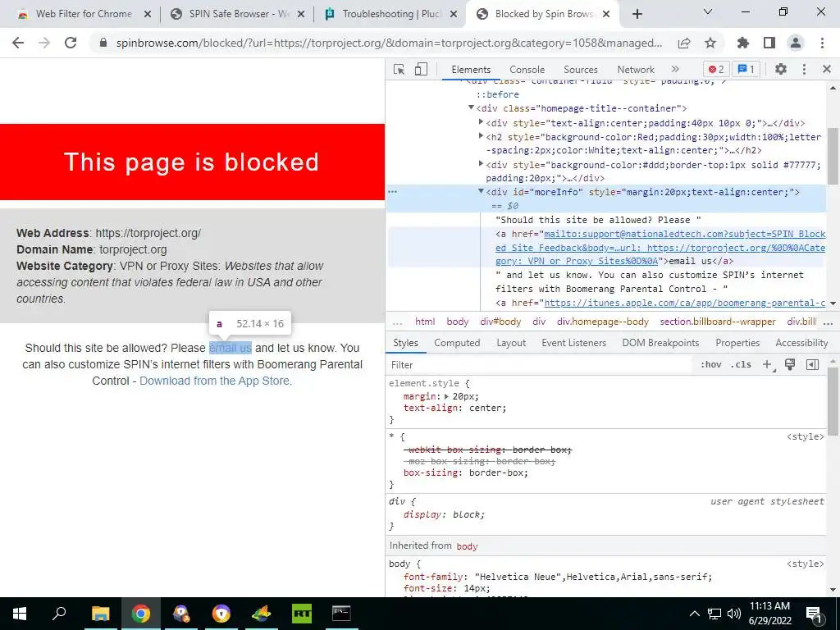Screen dimensions: 840x630
Task: Collapse the homepage-title--container div node
Action: click(x=471, y=107)
